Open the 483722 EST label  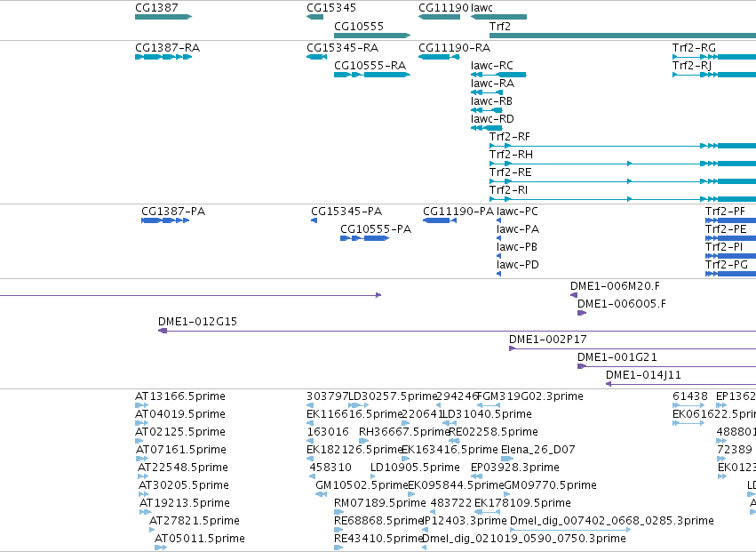pos(451,504)
